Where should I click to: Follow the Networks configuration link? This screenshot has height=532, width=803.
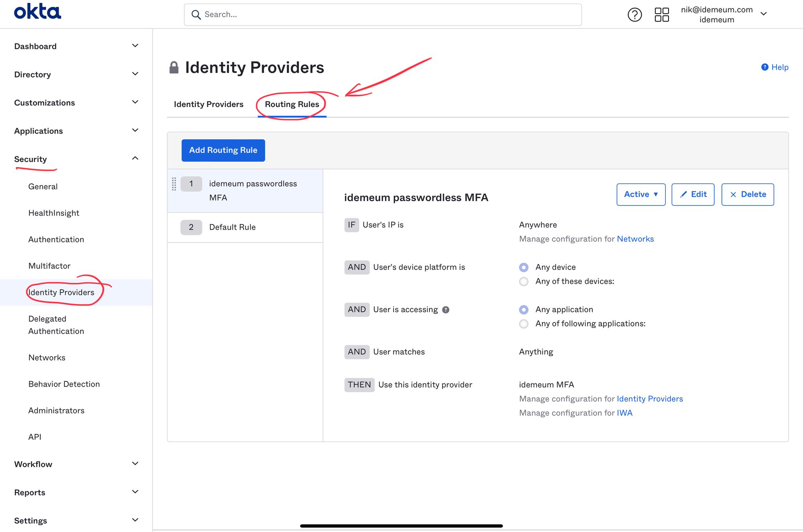click(x=635, y=239)
